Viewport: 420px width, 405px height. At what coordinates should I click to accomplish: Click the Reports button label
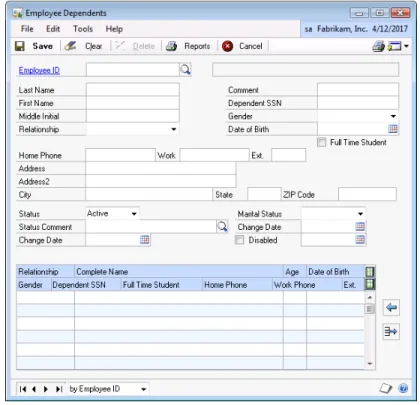197,46
